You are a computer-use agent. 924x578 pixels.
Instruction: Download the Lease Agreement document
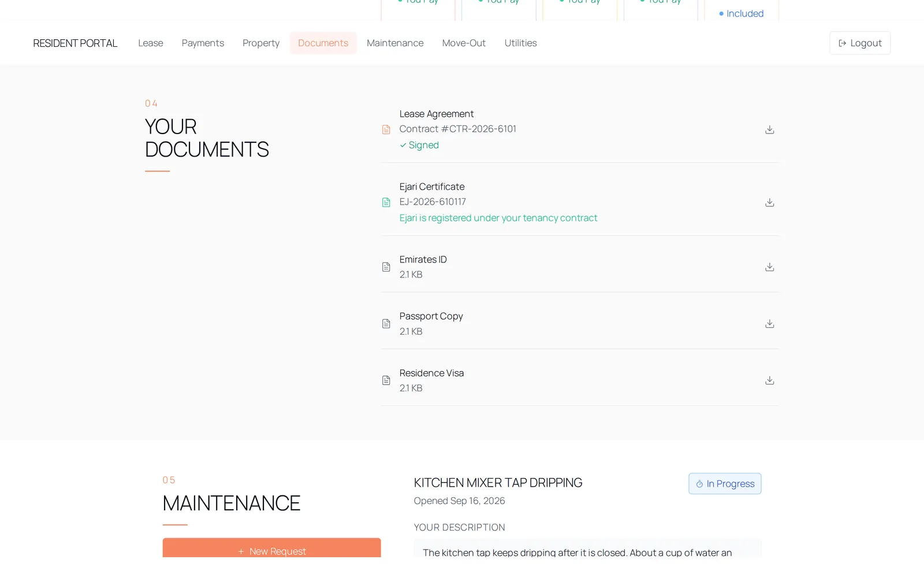[769, 129]
